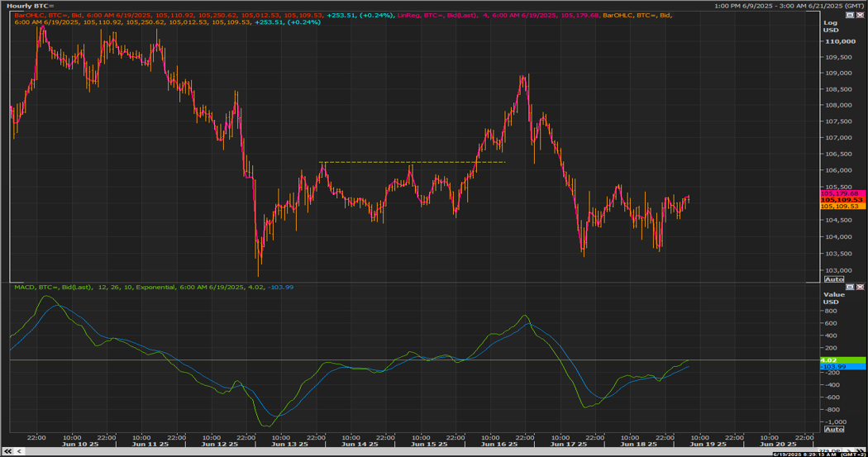Click the 103,000 price axis label
The width and height of the screenshot is (868, 457).
click(839, 270)
